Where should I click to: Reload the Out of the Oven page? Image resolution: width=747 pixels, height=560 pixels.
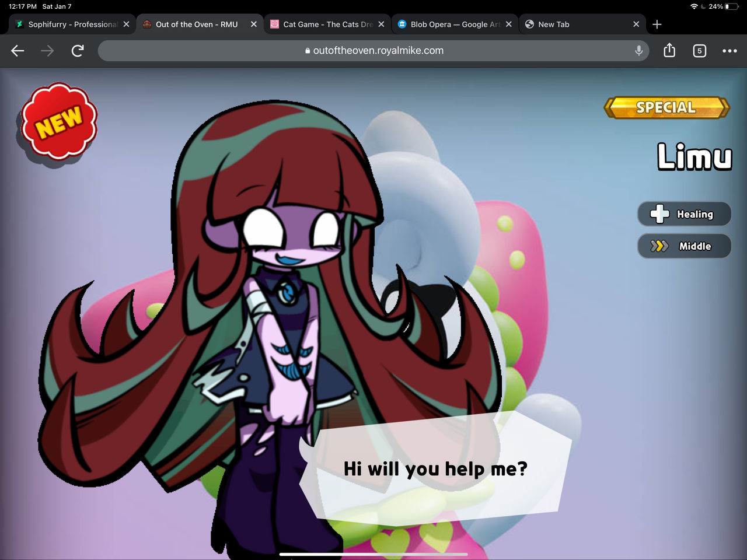[78, 51]
